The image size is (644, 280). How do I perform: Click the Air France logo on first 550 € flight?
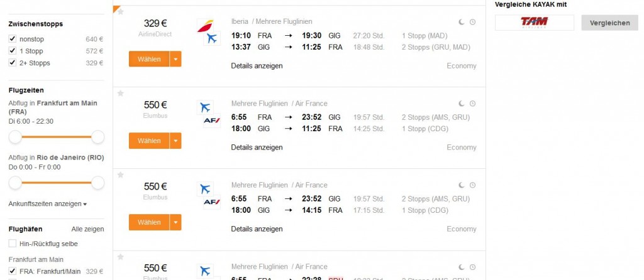click(211, 121)
